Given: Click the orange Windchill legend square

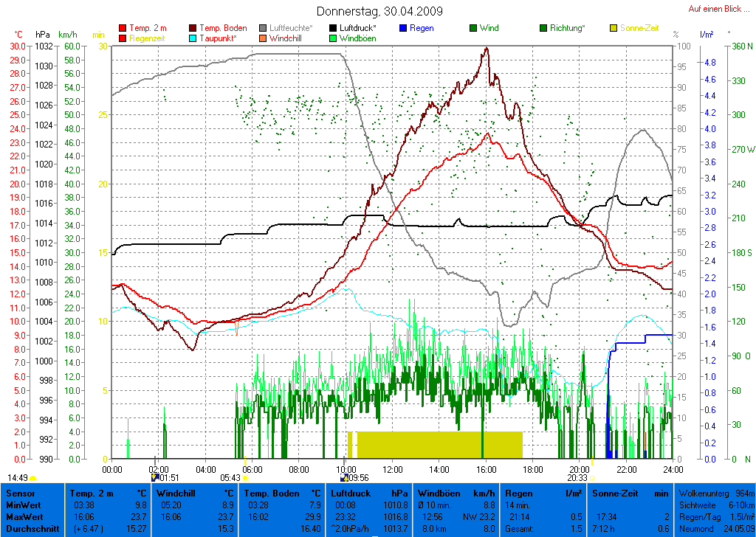Looking at the screenshot, I should (264, 38).
